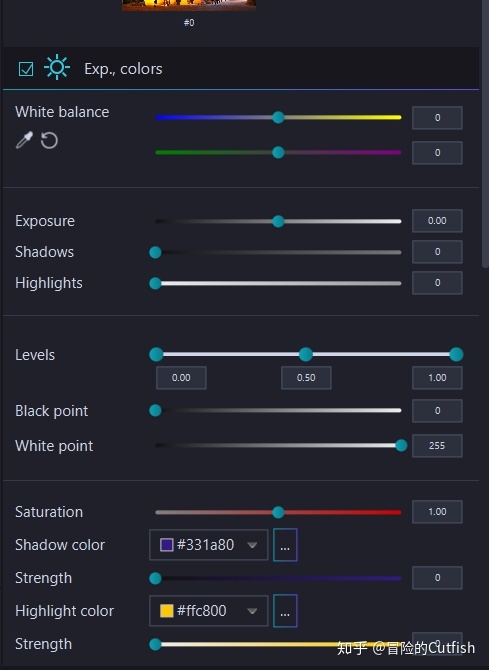Select the white balance eyedropper tool

click(x=24, y=140)
